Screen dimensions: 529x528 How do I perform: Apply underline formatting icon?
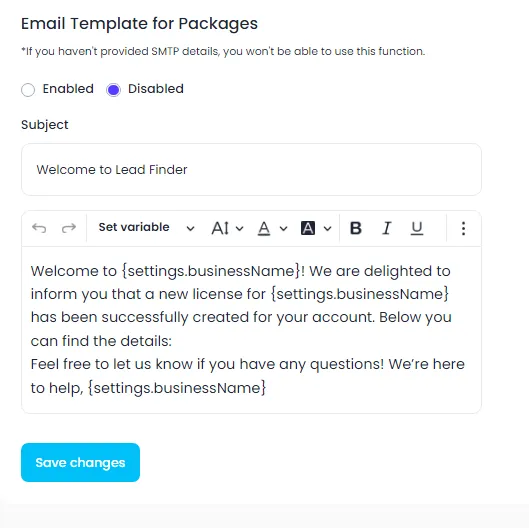(x=417, y=228)
